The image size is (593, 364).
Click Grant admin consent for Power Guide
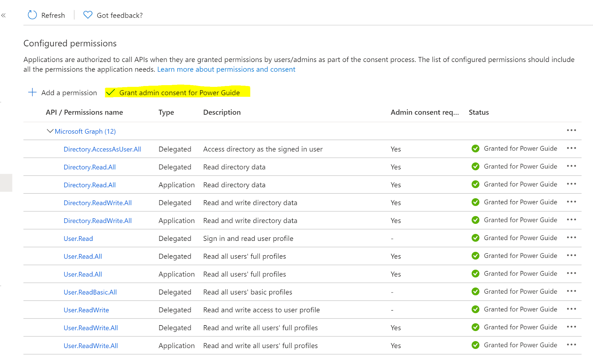click(180, 92)
